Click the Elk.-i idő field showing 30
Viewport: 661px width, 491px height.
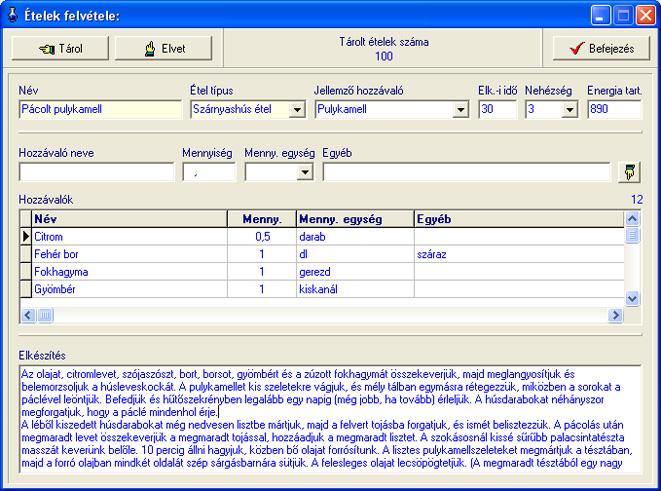pyautogui.click(x=497, y=110)
